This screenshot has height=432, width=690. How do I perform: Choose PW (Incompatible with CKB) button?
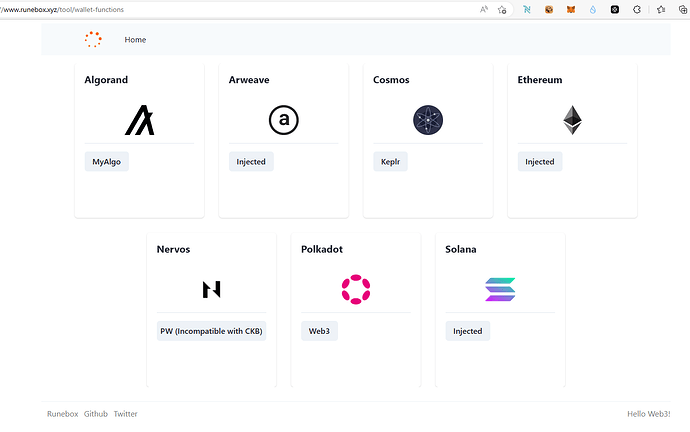tap(211, 331)
